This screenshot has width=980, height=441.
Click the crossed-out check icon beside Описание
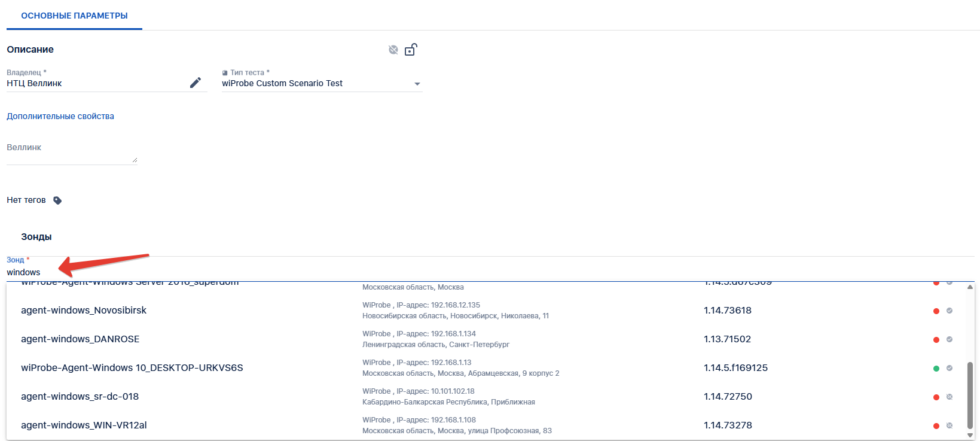click(x=393, y=50)
